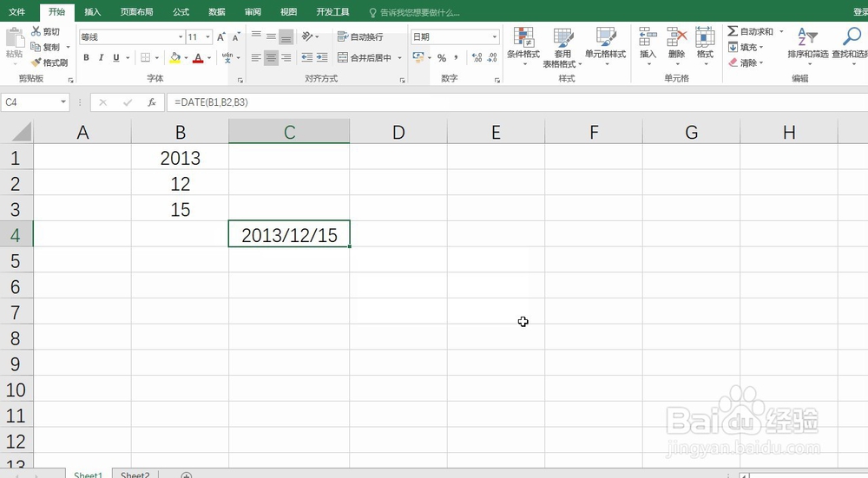This screenshot has height=478, width=868.
Task: Switch to the Sheet2 worksheet tab
Action: tap(135, 475)
